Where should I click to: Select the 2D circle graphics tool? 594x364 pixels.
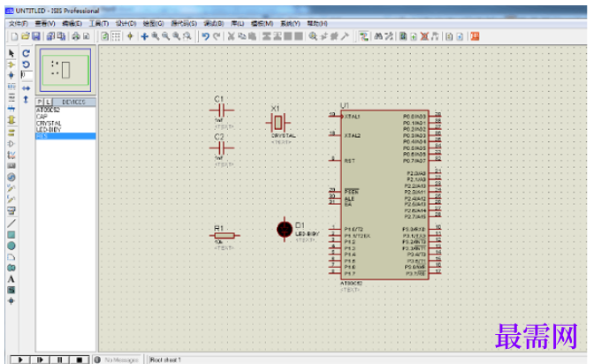(x=11, y=246)
